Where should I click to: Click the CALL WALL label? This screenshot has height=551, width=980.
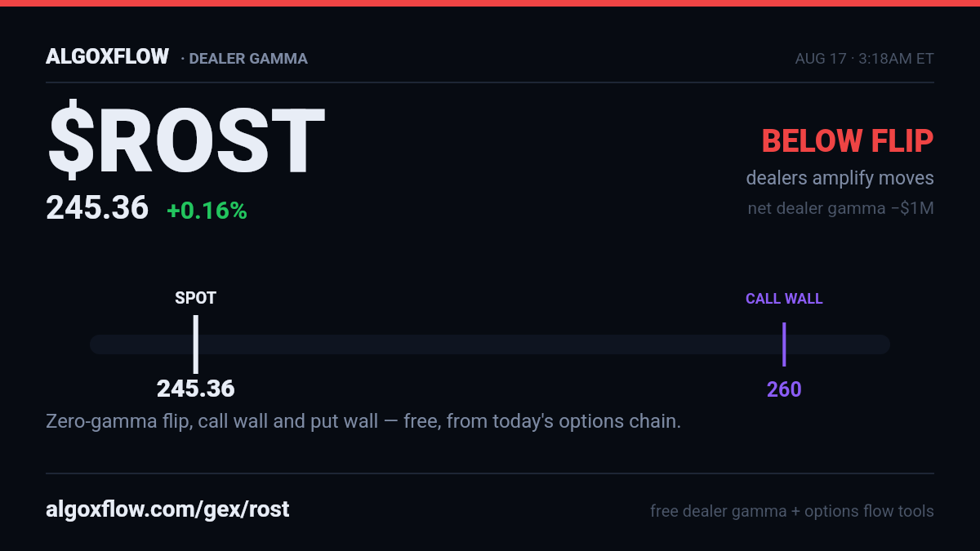click(784, 299)
